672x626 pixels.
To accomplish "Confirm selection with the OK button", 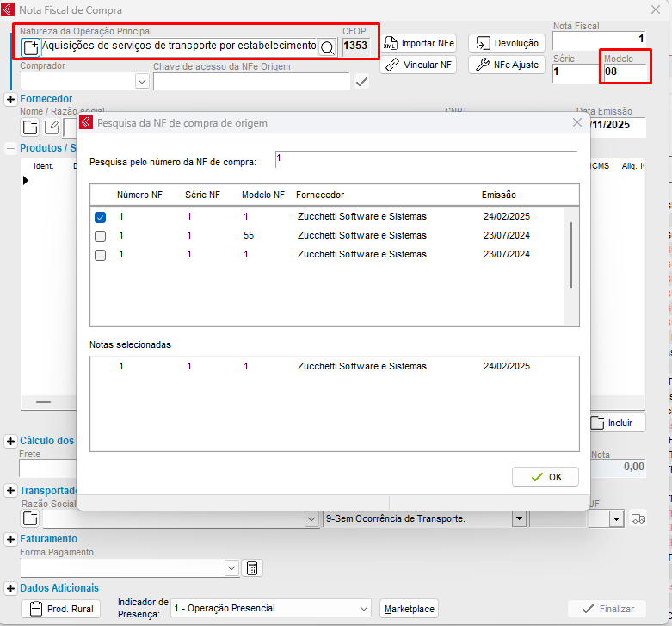I will coord(546,477).
